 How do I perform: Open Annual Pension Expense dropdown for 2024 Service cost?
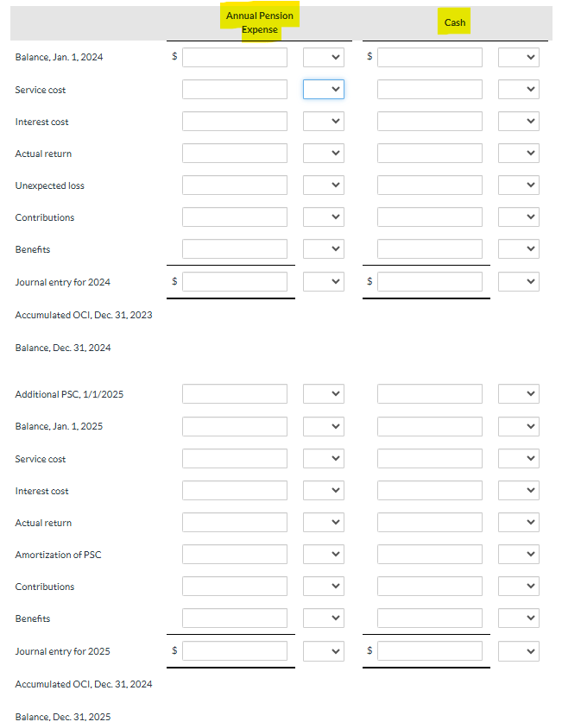coord(324,89)
